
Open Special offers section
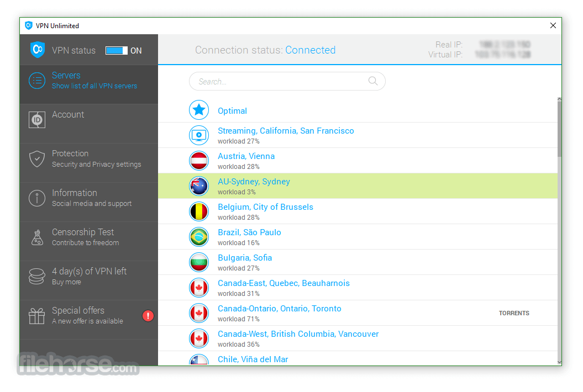(x=89, y=320)
